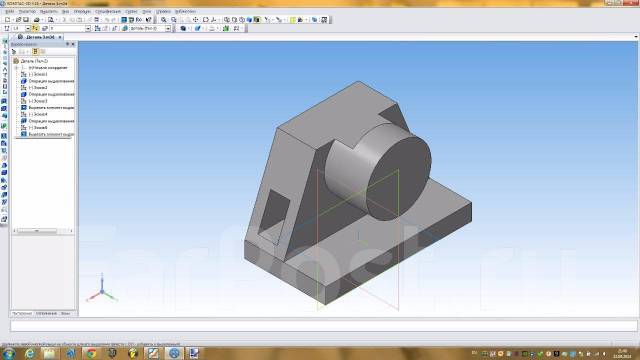This screenshot has width=640, height=360.
Task: Click the Pan (four-arrow move) view icon
Action: coord(196,20)
